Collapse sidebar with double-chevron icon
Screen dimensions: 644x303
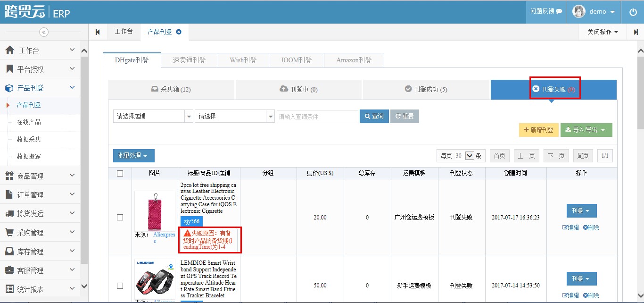[x=44, y=32]
